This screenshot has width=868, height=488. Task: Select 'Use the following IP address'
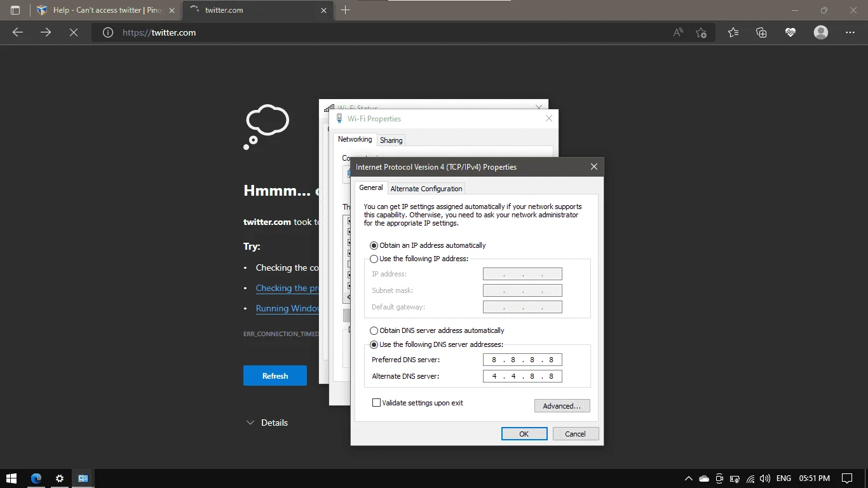pos(419,259)
